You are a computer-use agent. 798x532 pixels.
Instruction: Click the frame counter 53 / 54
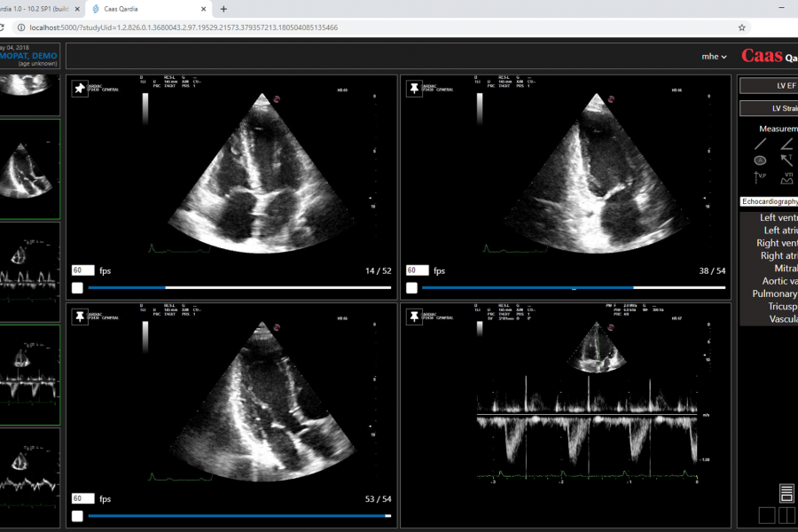point(378,499)
